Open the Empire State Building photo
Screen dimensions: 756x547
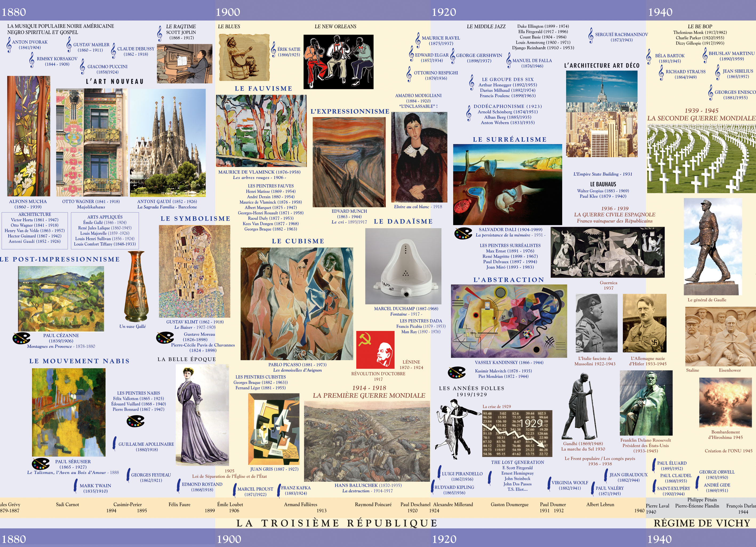point(602,114)
